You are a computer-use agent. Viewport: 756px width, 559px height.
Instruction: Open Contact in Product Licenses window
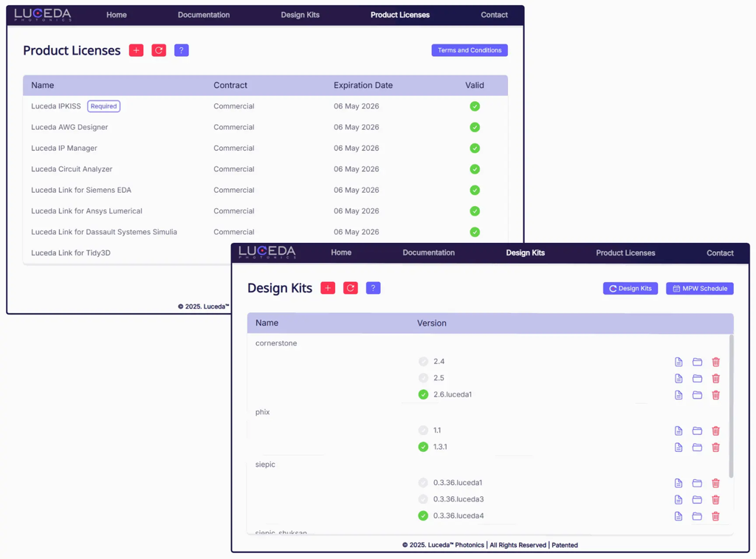pos(494,15)
